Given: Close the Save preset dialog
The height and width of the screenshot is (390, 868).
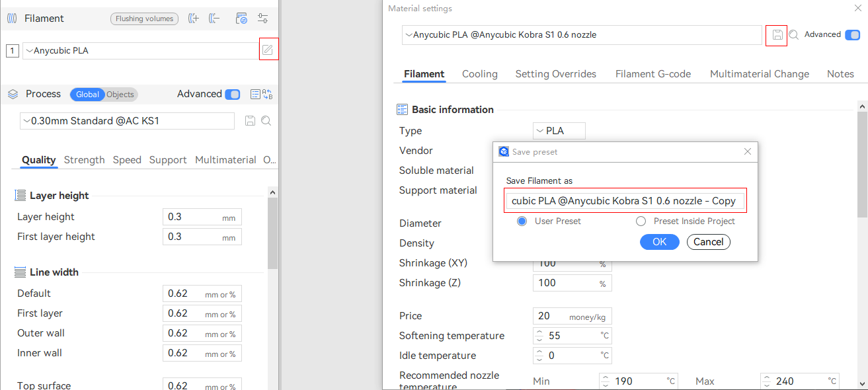Looking at the screenshot, I should point(748,151).
